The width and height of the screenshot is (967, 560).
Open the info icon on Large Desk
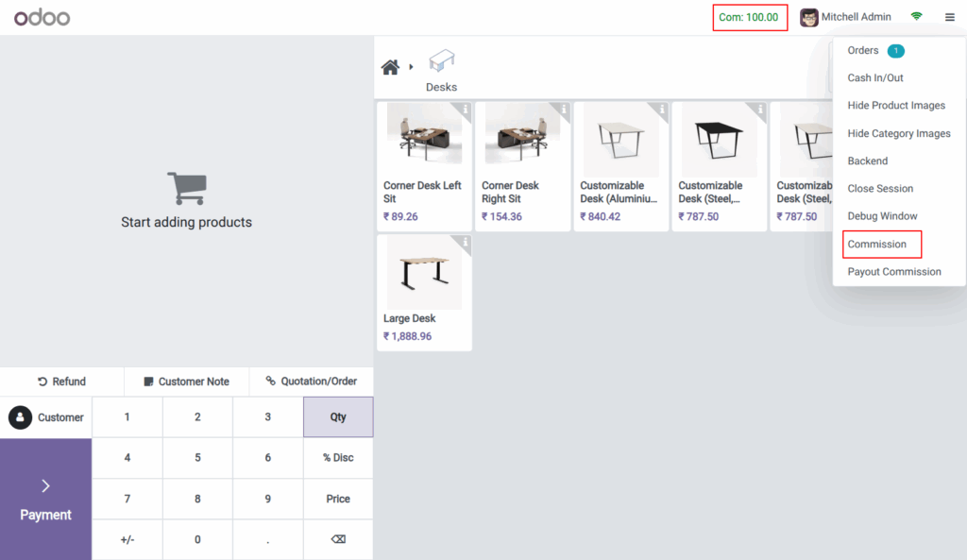point(465,244)
